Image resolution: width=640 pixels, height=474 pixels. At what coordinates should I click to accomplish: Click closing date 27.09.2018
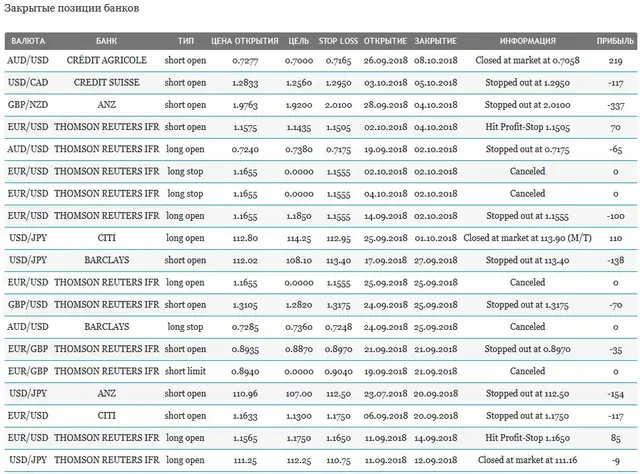point(436,260)
